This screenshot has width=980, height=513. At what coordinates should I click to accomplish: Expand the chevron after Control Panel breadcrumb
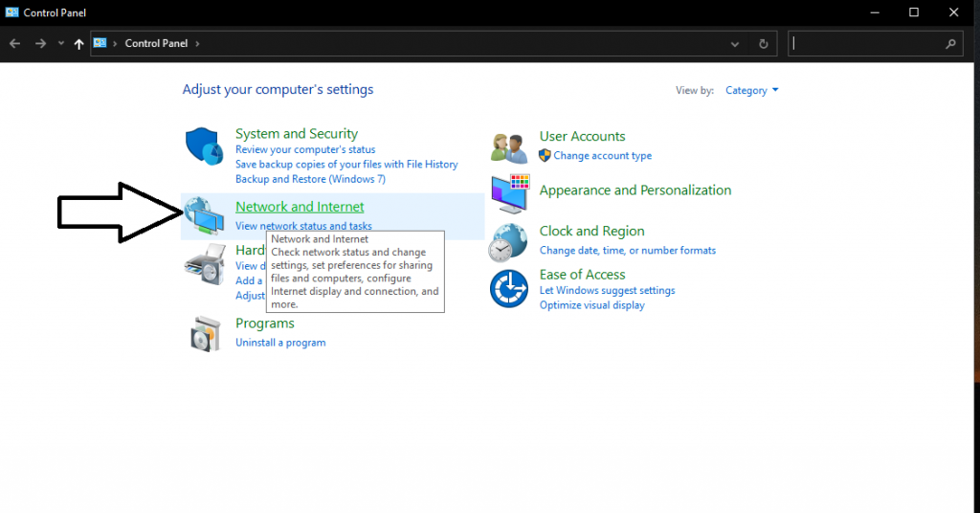pyautogui.click(x=197, y=44)
